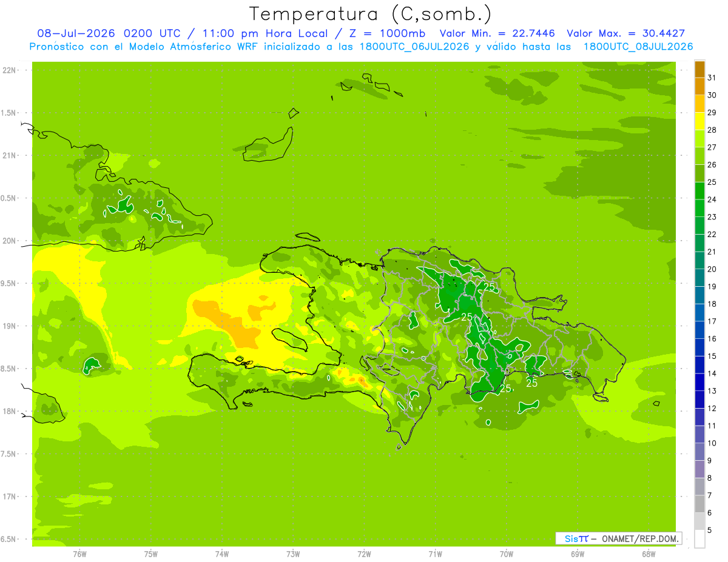The image size is (728, 562).
Task: Pick the teal swatch between 19 and 20
Action: [699, 278]
